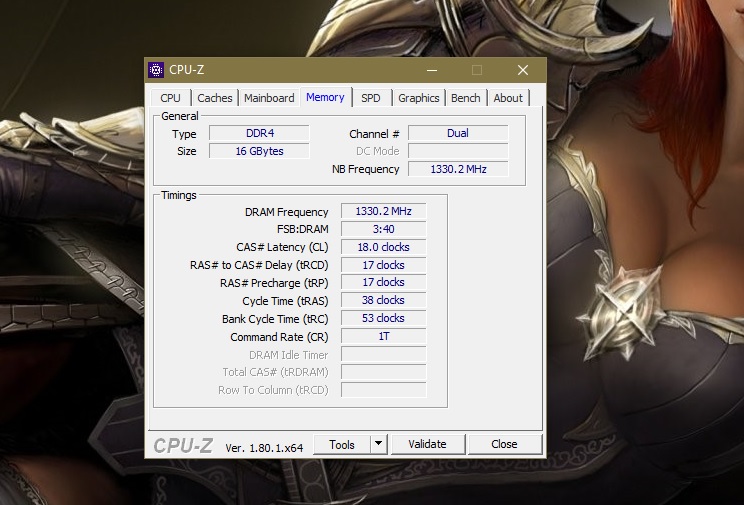The height and width of the screenshot is (505, 744).
Task: Click the empty DC Mode field
Action: (458, 151)
